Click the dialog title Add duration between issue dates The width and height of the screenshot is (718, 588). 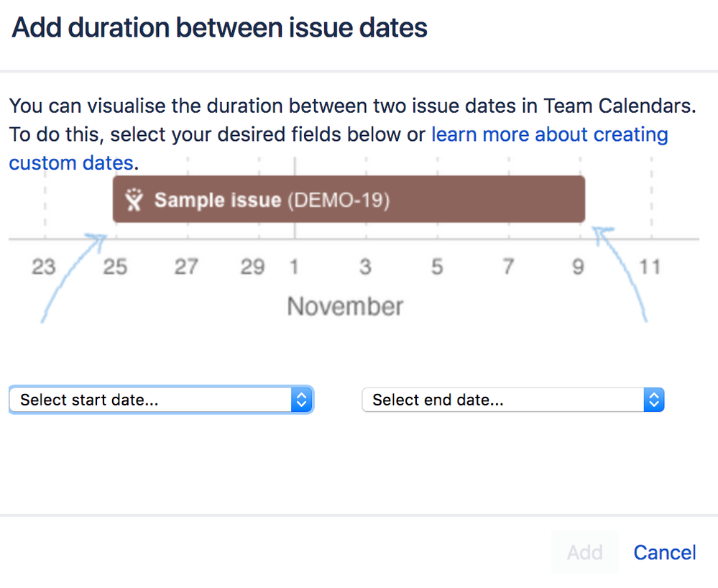[219, 27]
